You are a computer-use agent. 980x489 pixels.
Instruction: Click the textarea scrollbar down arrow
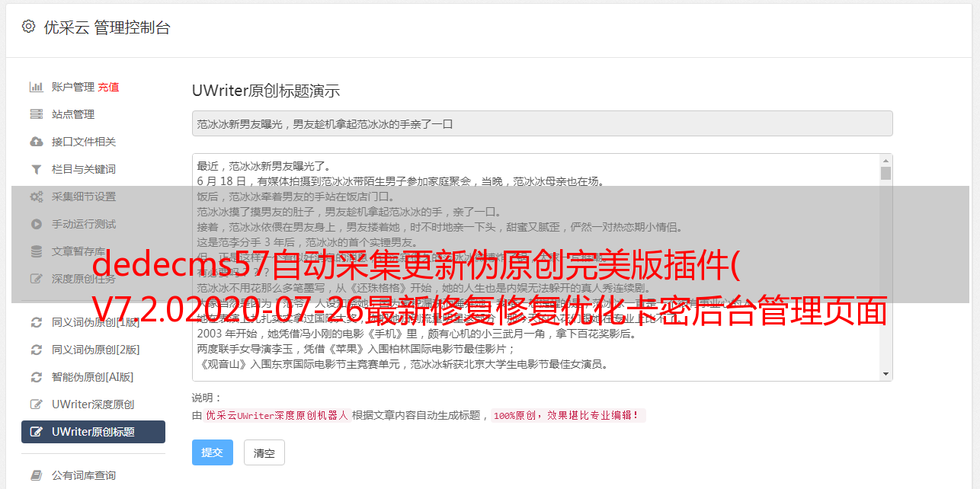pos(886,374)
